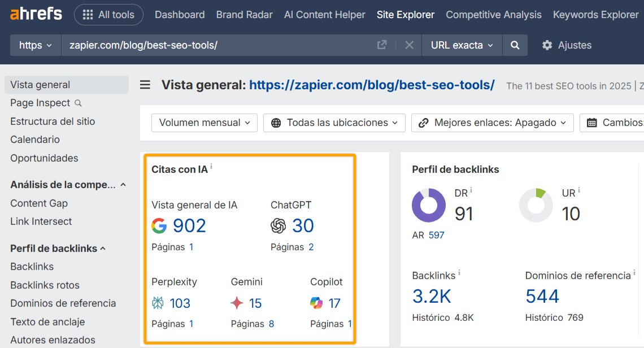644x348 pixels.
Task: Open the Todas las ubicaciones dropdown
Action: [x=334, y=123]
